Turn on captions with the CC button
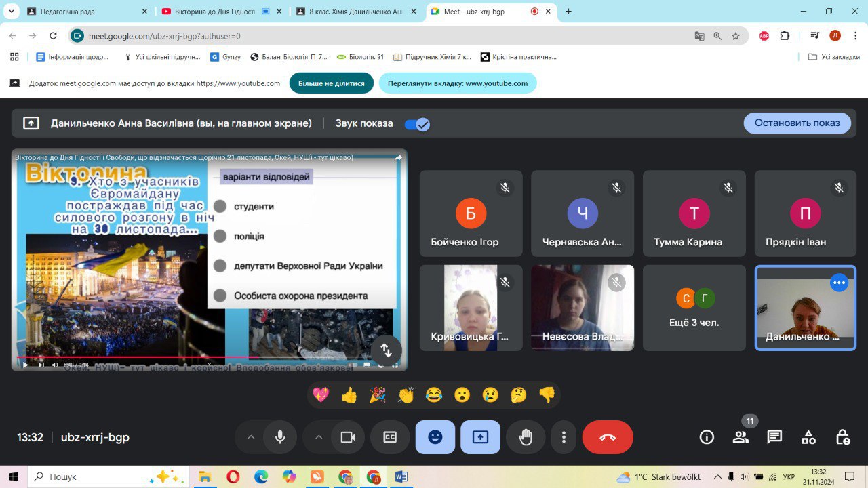Image resolution: width=868 pixels, height=488 pixels. (390, 437)
